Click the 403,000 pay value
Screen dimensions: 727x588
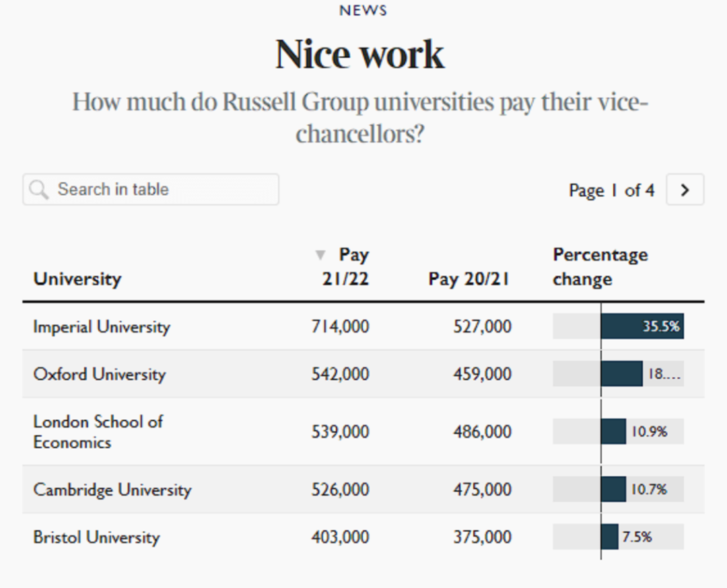[x=341, y=537]
